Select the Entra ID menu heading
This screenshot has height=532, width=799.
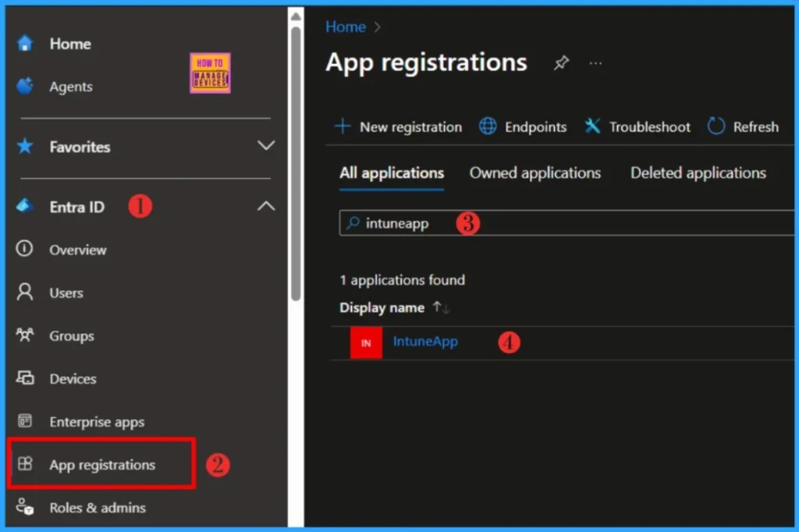pyautogui.click(x=77, y=207)
